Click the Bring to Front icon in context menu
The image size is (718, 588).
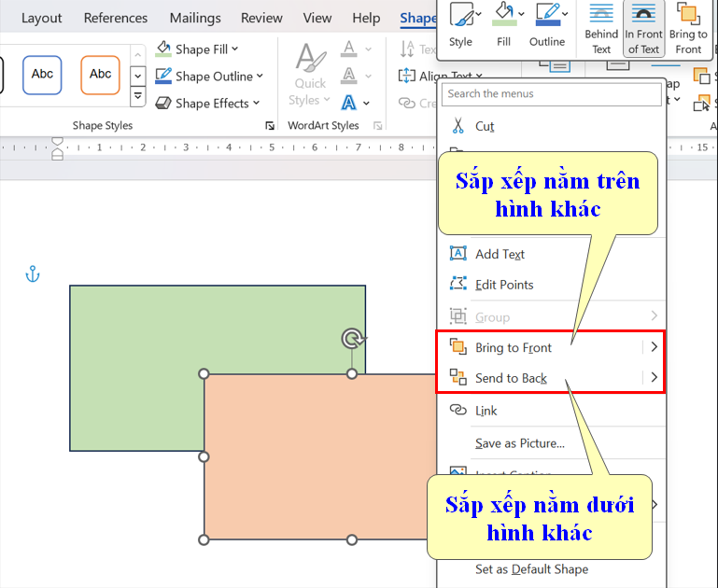458,347
